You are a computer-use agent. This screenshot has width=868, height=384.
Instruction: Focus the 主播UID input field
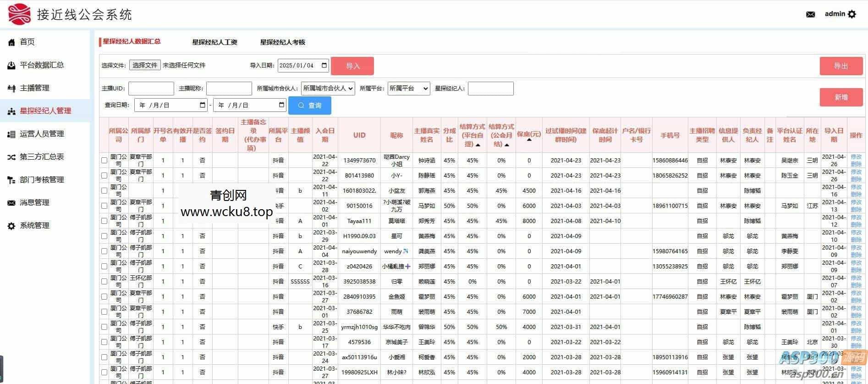point(151,89)
